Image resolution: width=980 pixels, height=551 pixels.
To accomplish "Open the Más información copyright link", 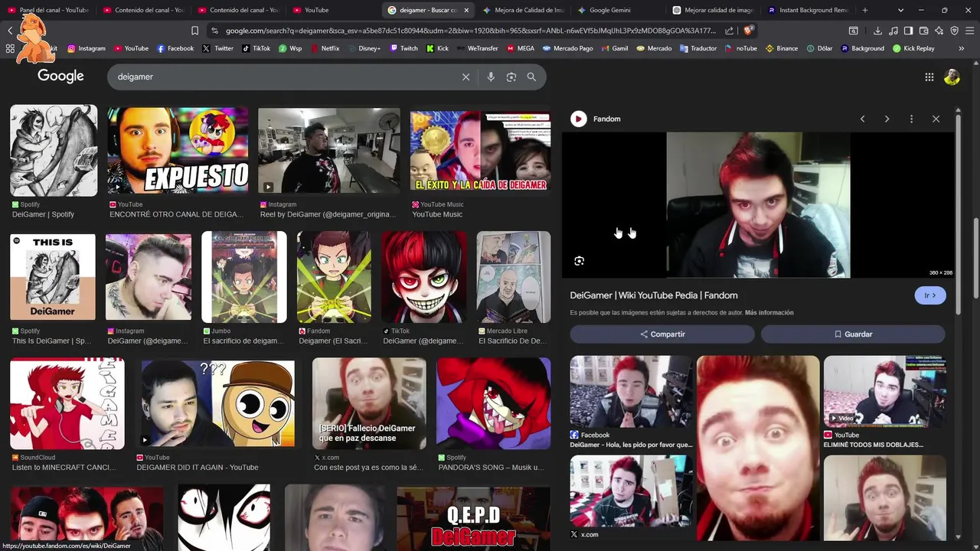I will click(x=769, y=312).
